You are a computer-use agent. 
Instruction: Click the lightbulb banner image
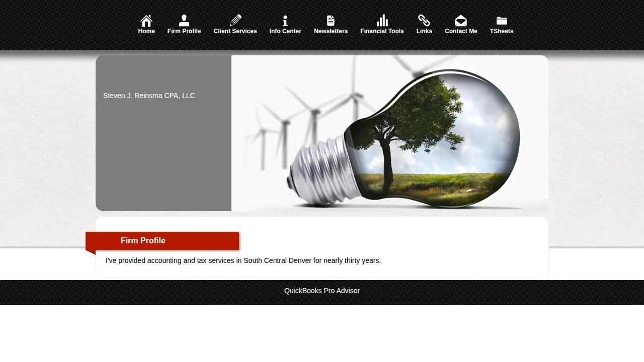(390, 133)
